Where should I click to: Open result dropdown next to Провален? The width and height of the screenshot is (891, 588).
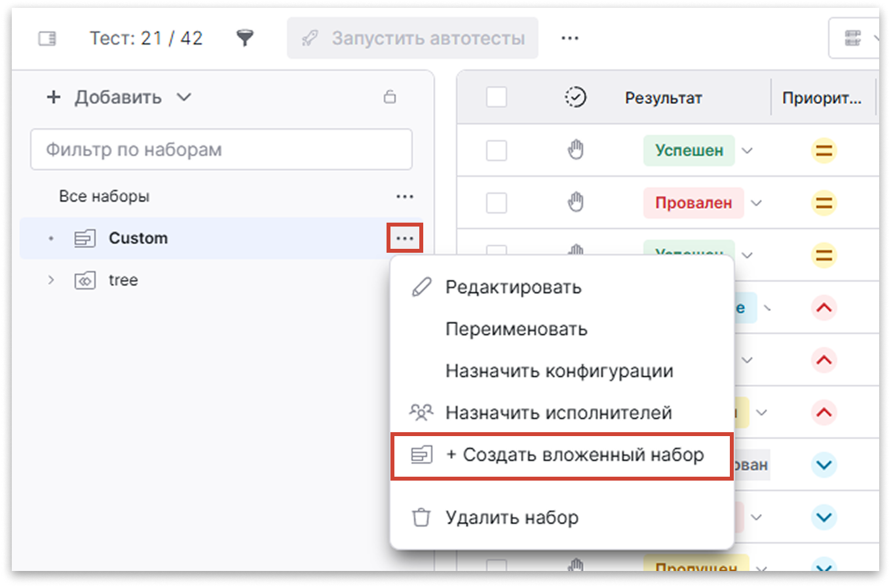tap(756, 203)
